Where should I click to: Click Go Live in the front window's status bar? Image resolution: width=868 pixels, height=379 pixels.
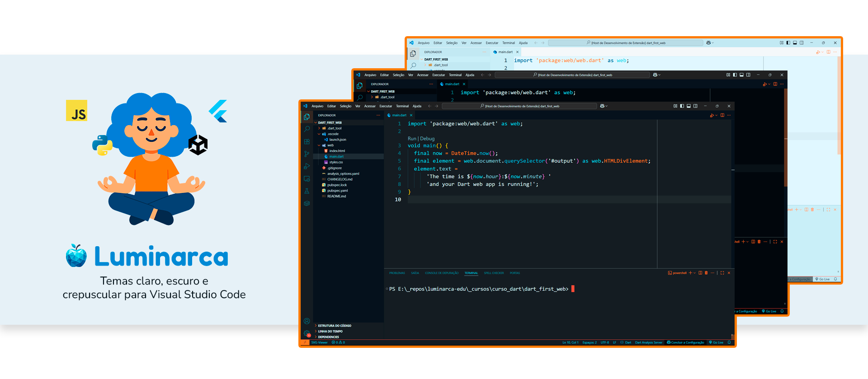(x=716, y=342)
